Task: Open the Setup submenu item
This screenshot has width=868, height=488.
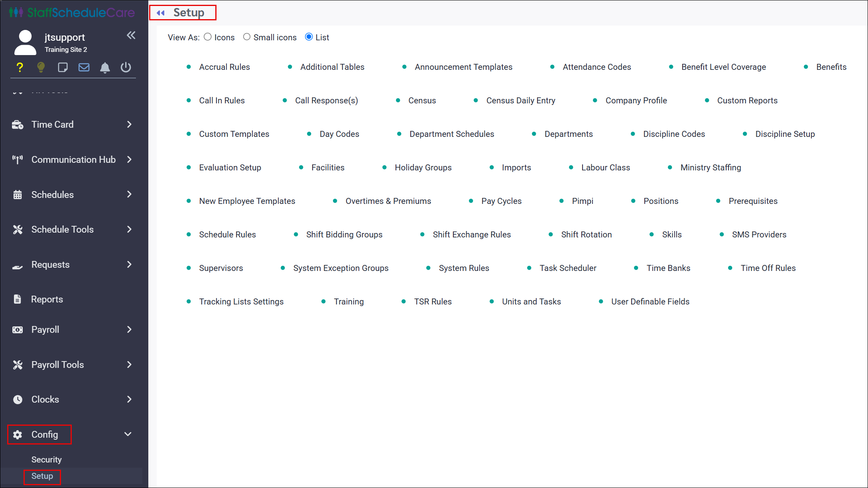Action: coord(42,476)
